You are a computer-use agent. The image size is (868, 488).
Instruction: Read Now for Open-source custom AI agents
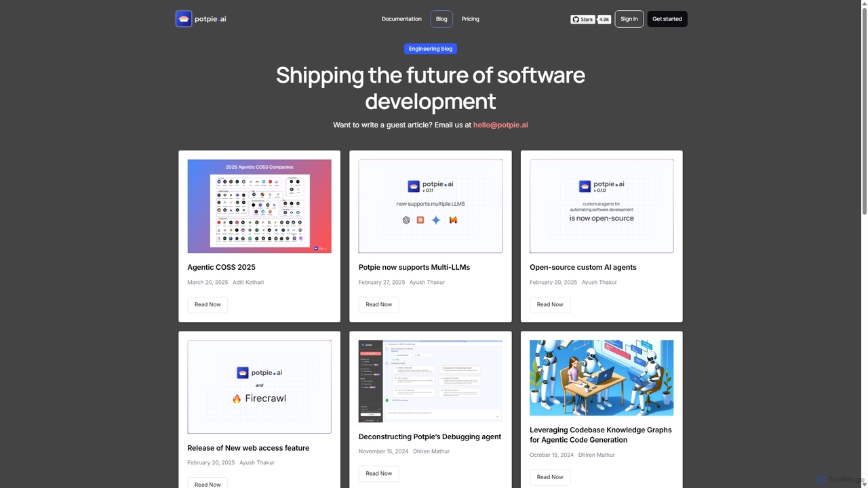(x=550, y=304)
